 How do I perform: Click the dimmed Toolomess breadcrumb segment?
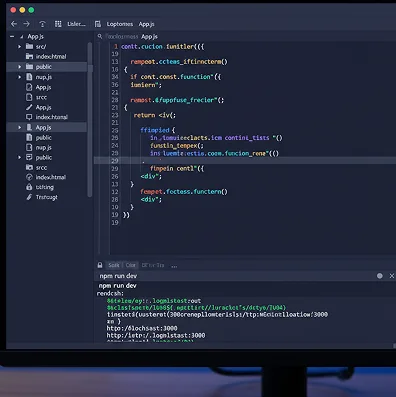pyautogui.click(x=122, y=36)
